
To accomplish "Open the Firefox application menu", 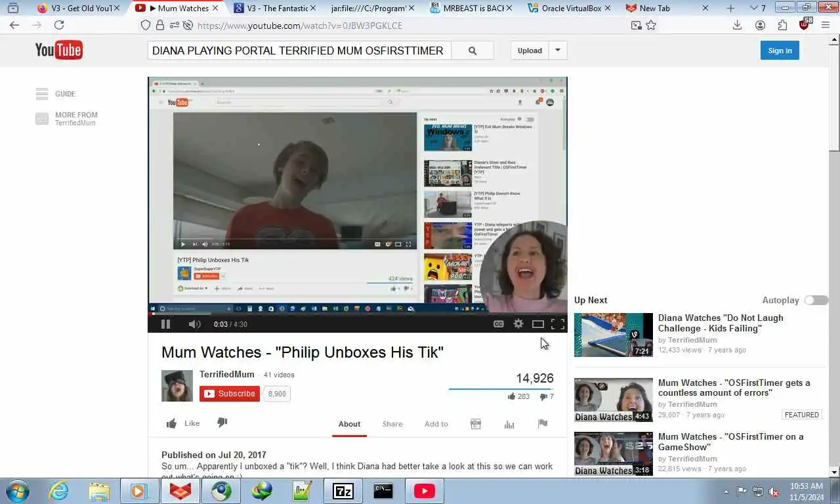I will click(827, 25).
